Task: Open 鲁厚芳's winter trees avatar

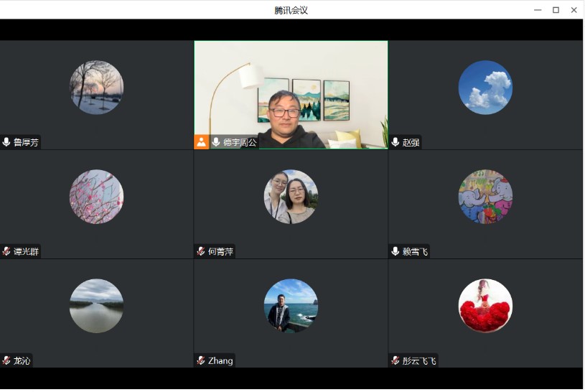Action: point(96,88)
